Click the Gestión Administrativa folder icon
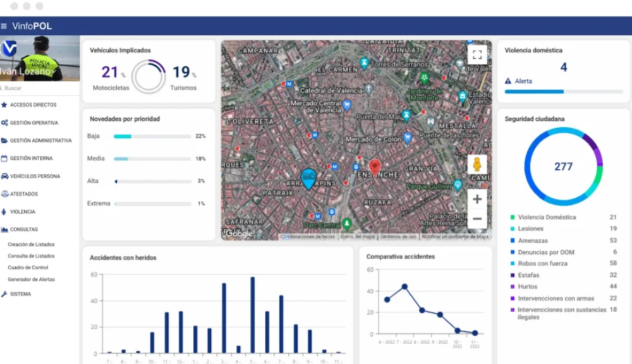 tap(4, 140)
